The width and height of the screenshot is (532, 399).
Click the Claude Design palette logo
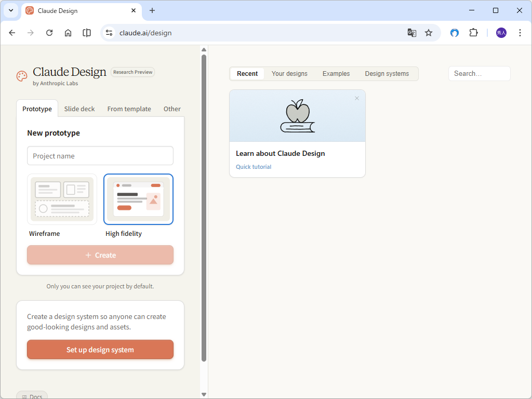(22, 76)
